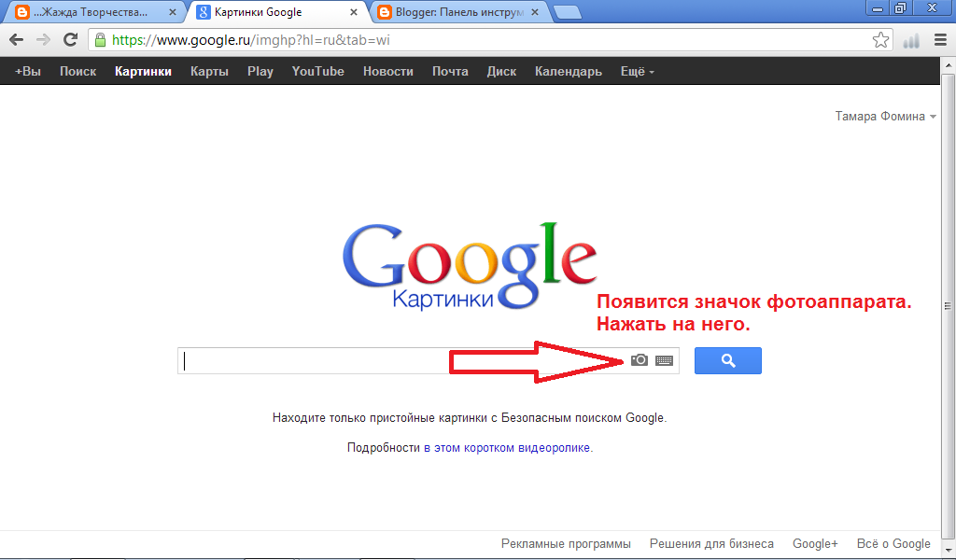Screen dimensions: 956x560
Task: Click the Google Картинки logo
Action: pos(470,266)
